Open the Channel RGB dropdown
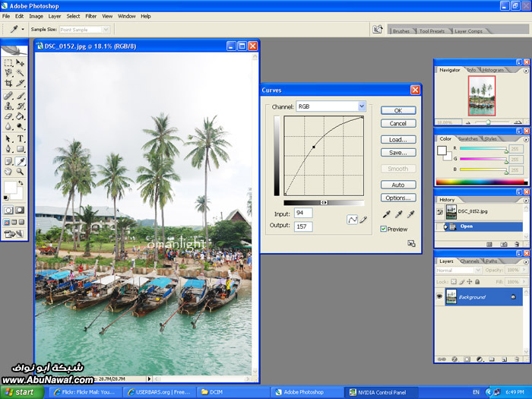Viewport: 532px width, 399px height. point(362,106)
